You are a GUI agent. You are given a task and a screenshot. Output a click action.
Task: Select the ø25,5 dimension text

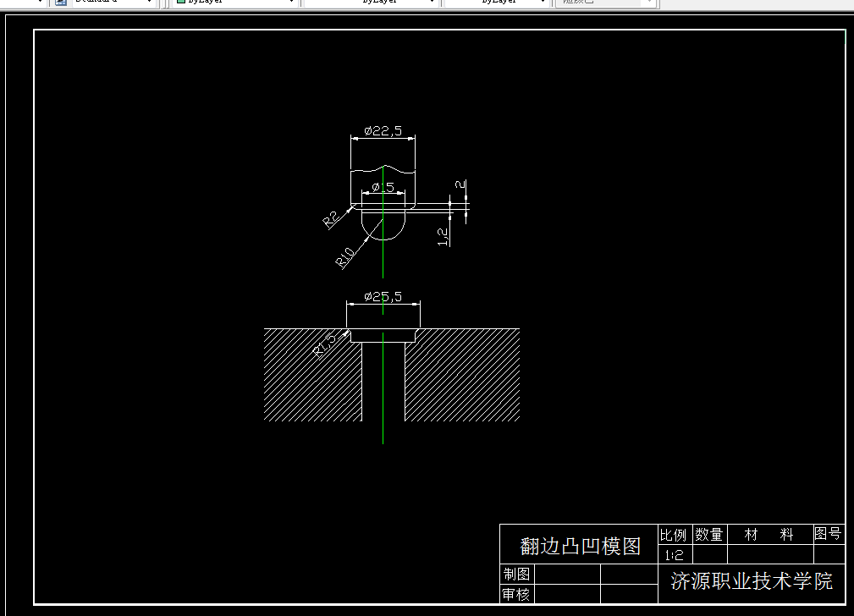(x=383, y=296)
